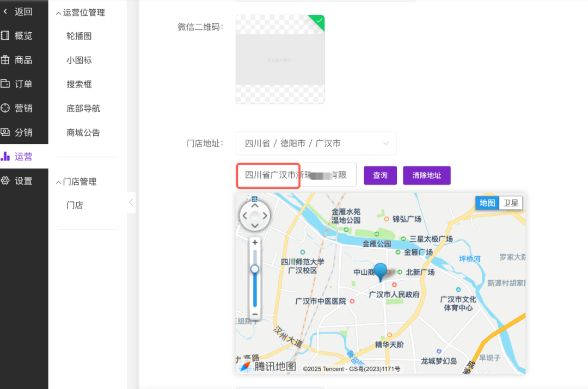This screenshot has height=389, width=588.
Task: Open the 轮播图 menu item
Action: tap(79, 36)
